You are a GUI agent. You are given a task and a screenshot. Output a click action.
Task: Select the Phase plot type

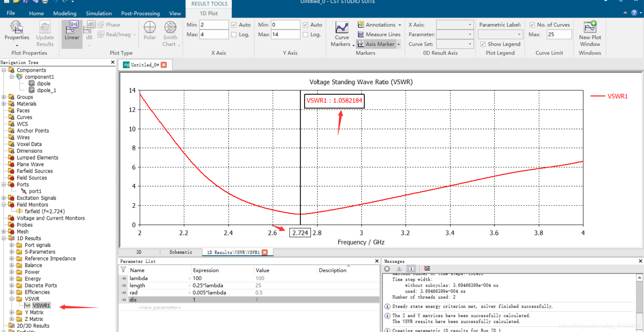[109, 25]
